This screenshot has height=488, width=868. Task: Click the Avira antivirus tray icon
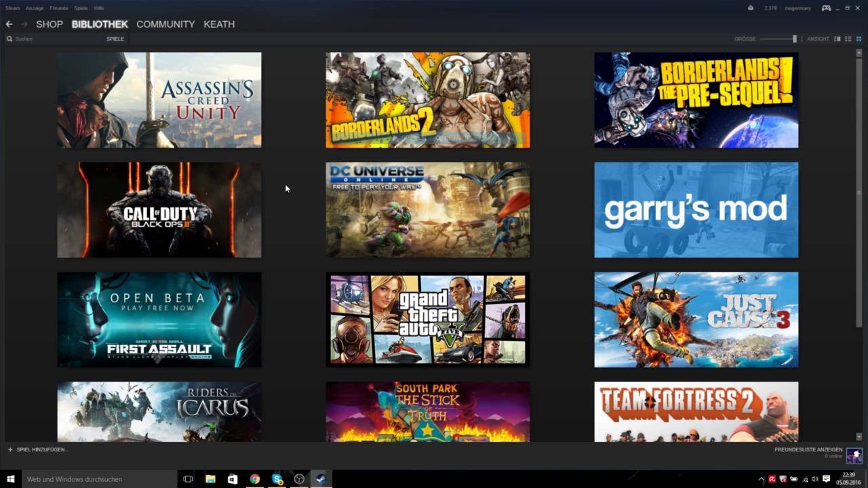click(x=772, y=479)
